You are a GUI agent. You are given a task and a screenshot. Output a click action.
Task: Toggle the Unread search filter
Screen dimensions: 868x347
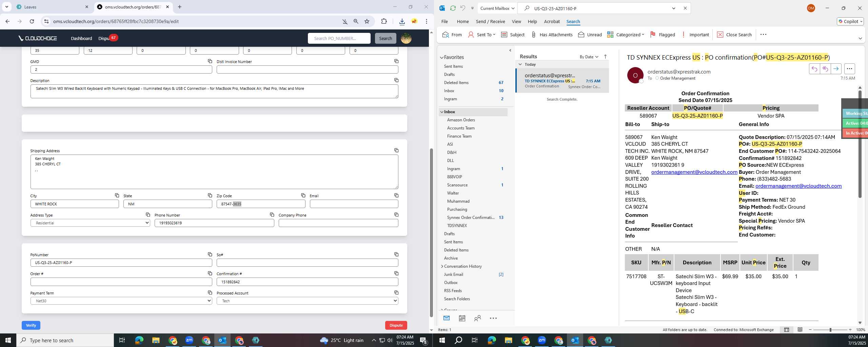click(x=590, y=35)
